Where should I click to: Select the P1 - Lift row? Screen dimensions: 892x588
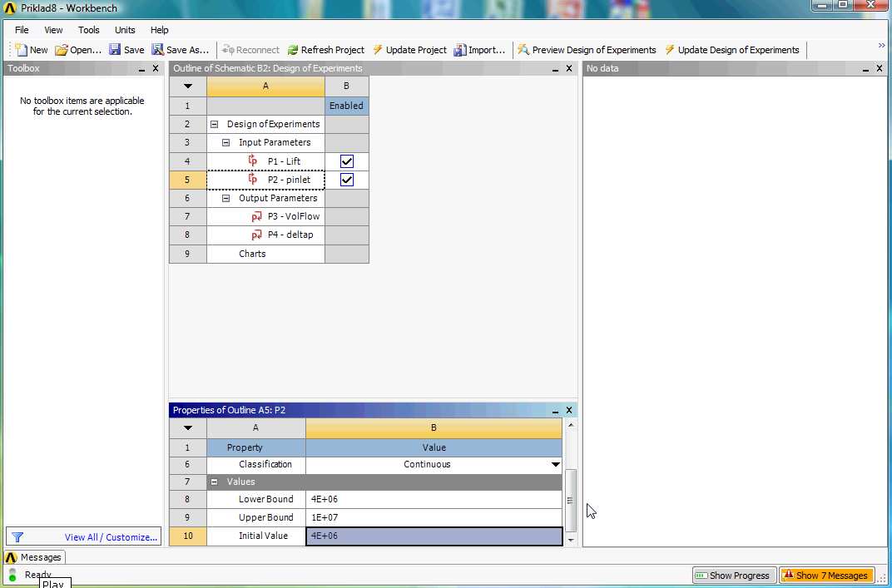coord(265,161)
